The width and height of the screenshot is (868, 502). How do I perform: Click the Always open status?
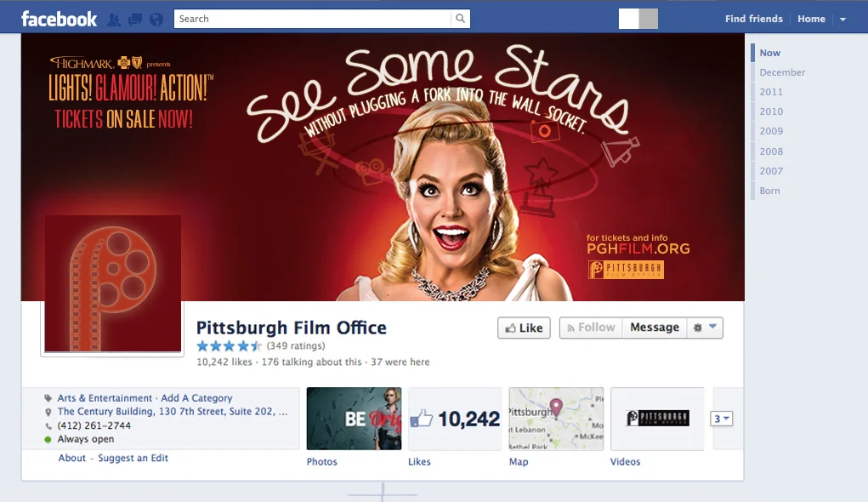86,439
